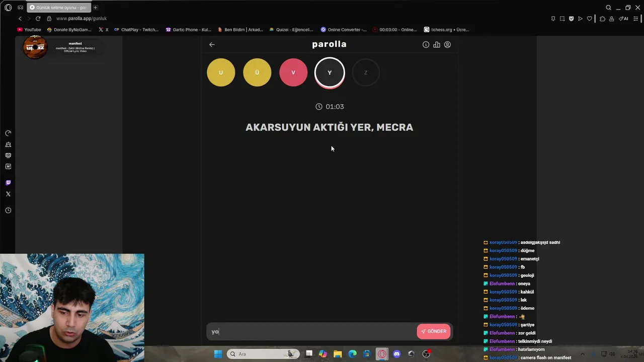Click the sidebar X icon
This screenshot has width=644, height=362.
pos(8,194)
